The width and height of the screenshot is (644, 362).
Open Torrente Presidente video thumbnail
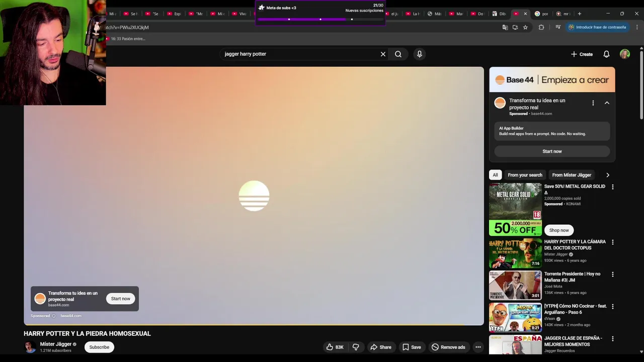515,285
